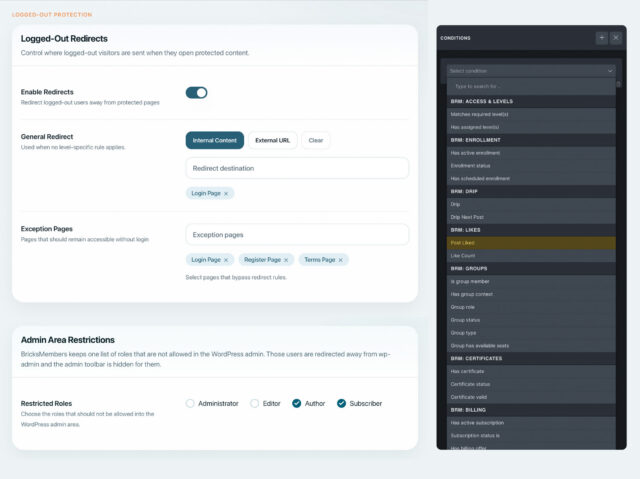Click the 'CONDITIONS' panel title
Image resolution: width=640 pixels, height=479 pixels.
[455, 38]
